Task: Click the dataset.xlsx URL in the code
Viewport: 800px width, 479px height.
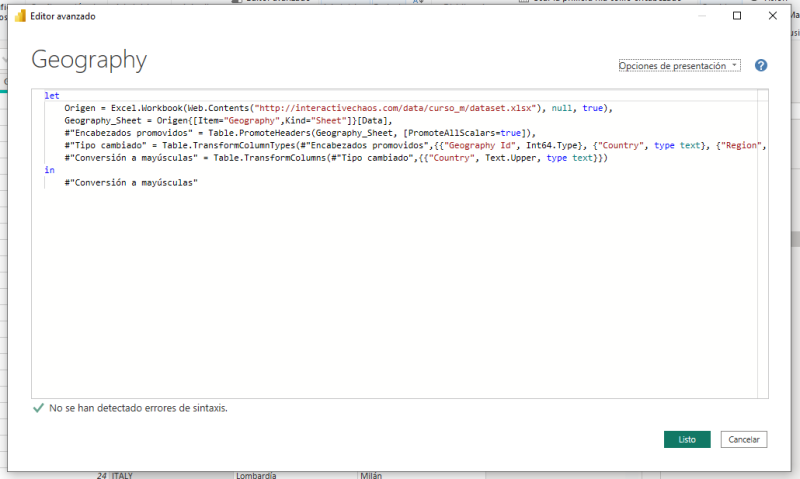Action: tap(400, 108)
